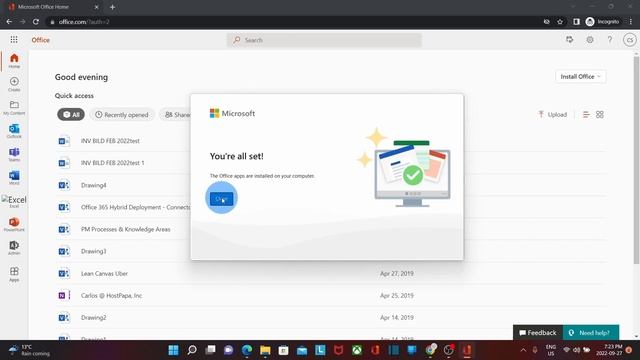Switch to list view layout
This screenshot has height=360, width=640.
click(x=586, y=115)
